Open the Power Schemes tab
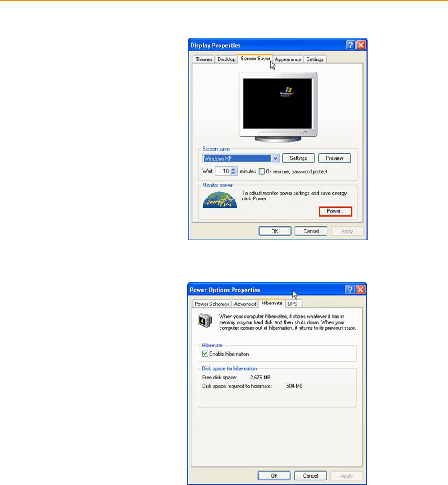 (212, 304)
